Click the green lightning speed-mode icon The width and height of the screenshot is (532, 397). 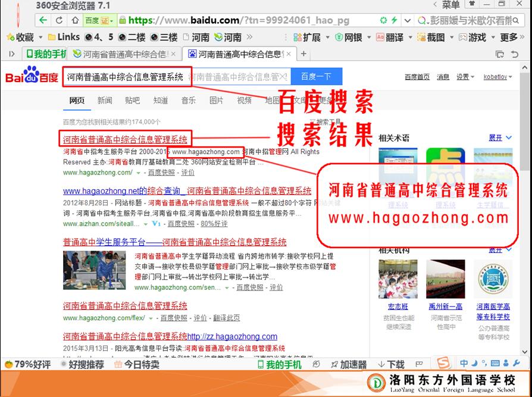pos(394,20)
